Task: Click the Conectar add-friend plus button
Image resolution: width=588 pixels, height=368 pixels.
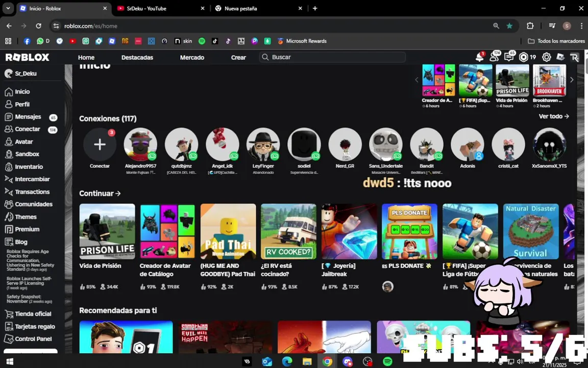Action: pyautogui.click(x=100, y=144)
